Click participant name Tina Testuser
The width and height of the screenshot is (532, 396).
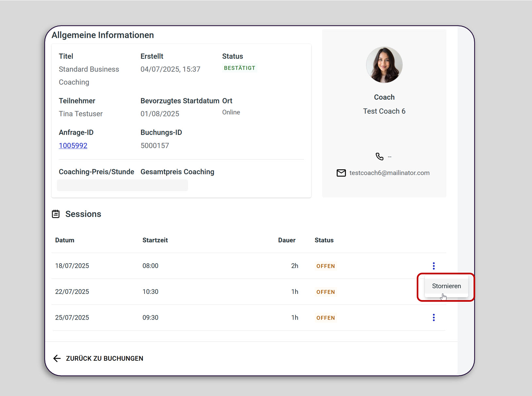click(x=81, y=114)
